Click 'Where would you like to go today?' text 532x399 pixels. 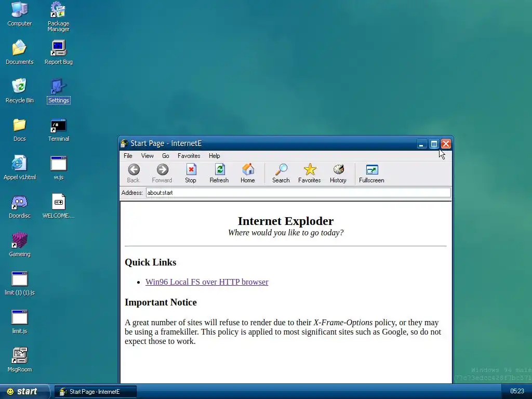tap(286, 233)
